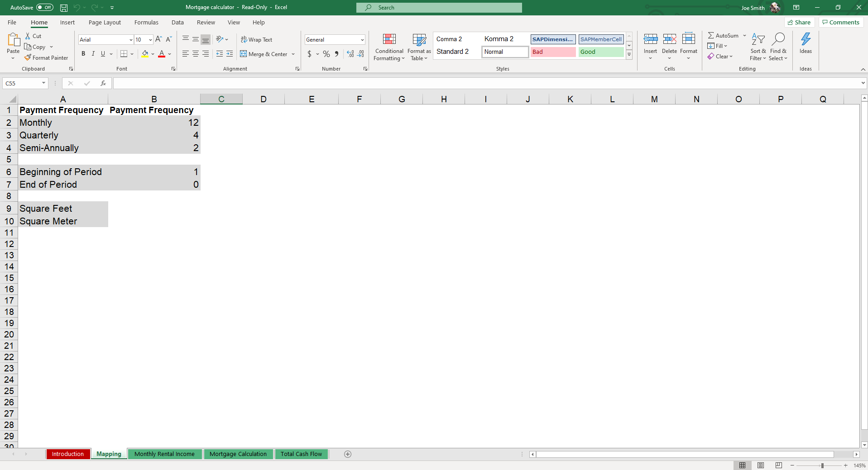
Task: Click the Undo arrow icon
Action: pos(77,8)
